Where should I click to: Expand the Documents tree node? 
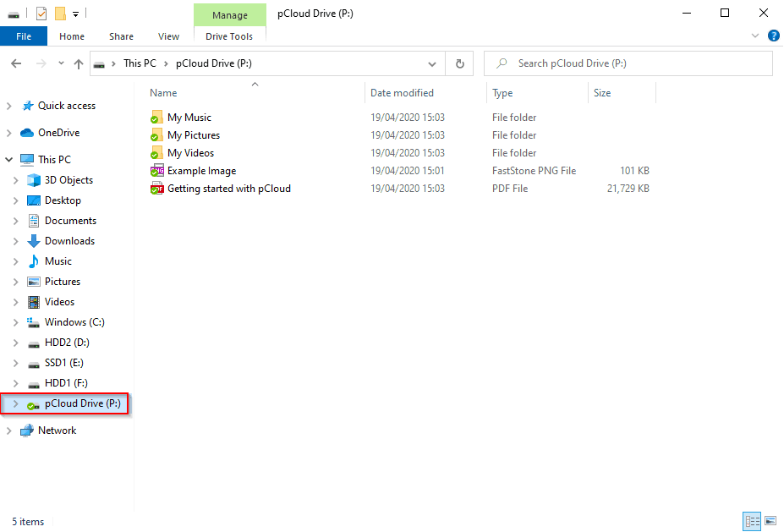click(x=15, y=221)
